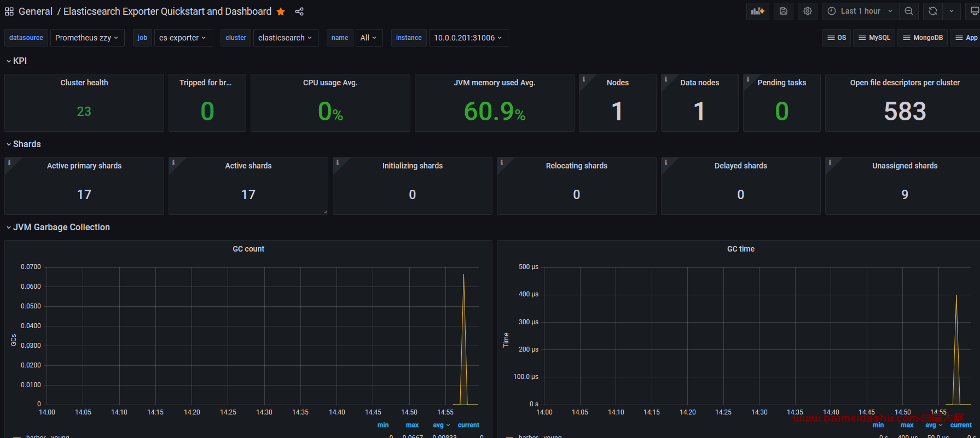Show info for Pending tasks panel
The width and height of the screenshot is (980, 438).
click(x=747, y=79)
